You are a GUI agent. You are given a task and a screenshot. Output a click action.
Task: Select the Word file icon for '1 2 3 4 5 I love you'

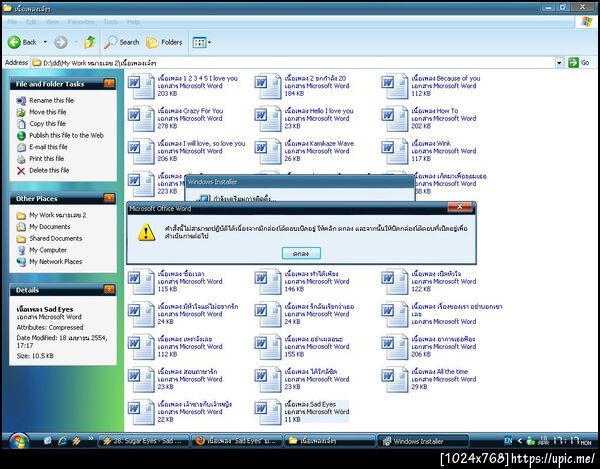click(x=141, y=87)
